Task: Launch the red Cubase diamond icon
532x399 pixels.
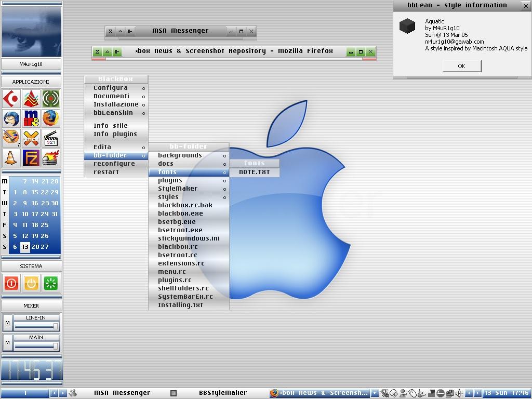Action: 11,99
